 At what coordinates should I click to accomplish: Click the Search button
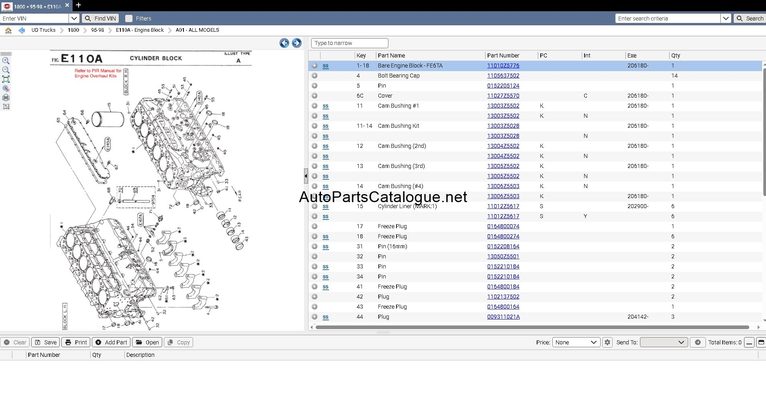point(749,19)
